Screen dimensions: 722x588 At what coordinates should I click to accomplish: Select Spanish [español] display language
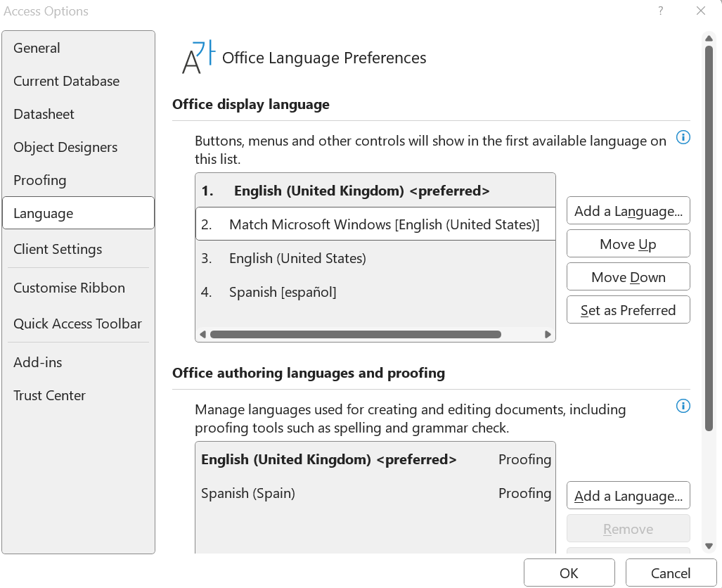tap(283, 292)
